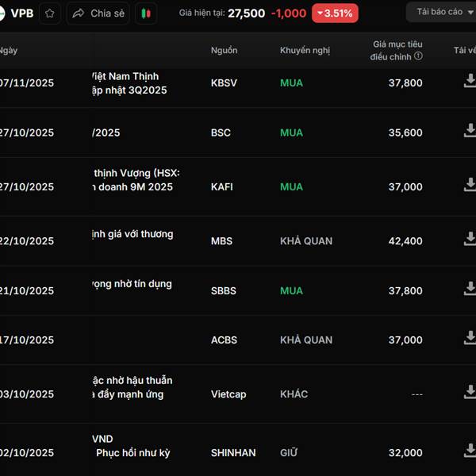Select the MBS source cell

[x=221, y=241]
